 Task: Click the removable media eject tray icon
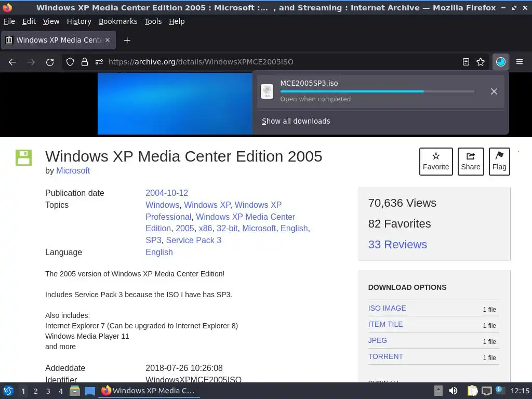[x=438, y=391]
